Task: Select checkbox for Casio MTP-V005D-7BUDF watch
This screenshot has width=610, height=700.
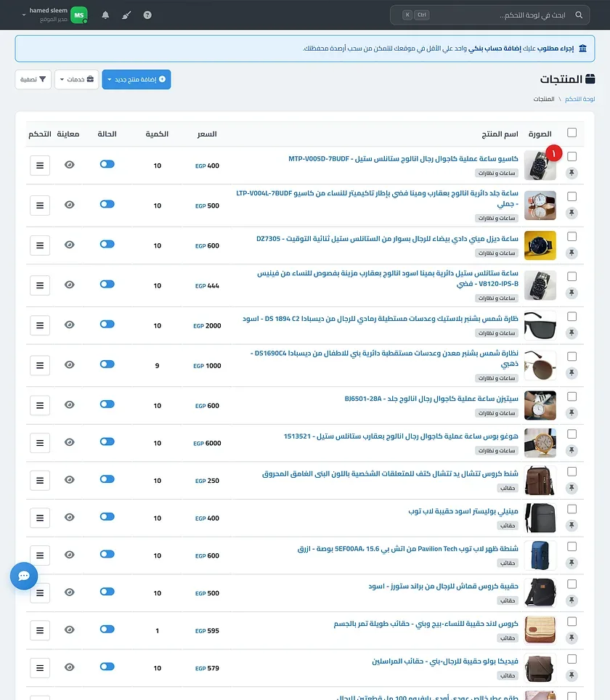Action: [x=572, y=157]
